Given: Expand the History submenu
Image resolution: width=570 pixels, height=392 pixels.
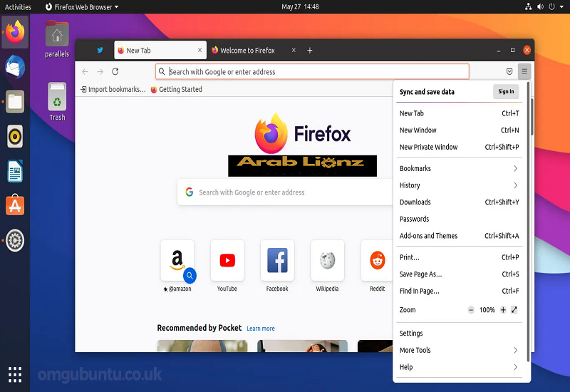Looking at the screenshot, I should tap(459, 185).
